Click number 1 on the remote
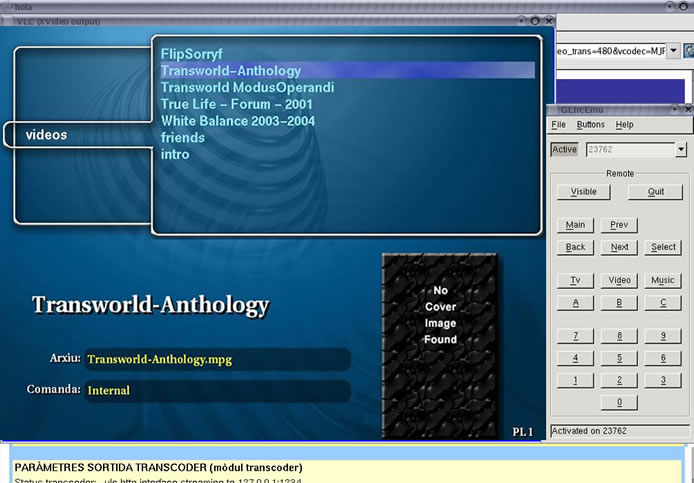This screenshot has width=694, height=483. click(575, 380)
